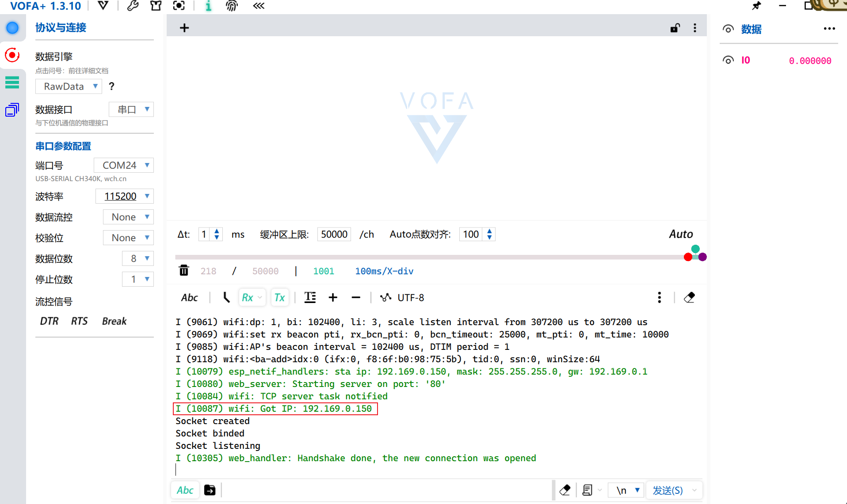Screen dimensions: 847x504
Task: Click the VOFA V logo icon in title bar
Action: click(x=103, y=6)
